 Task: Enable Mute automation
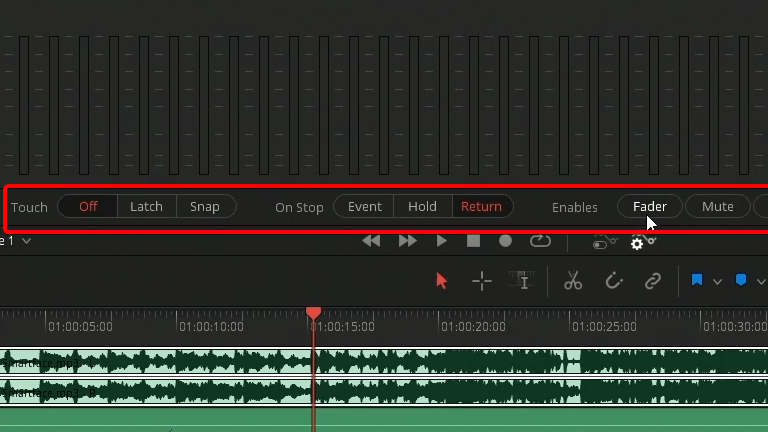pyautogui.click(x=718, y=206)
